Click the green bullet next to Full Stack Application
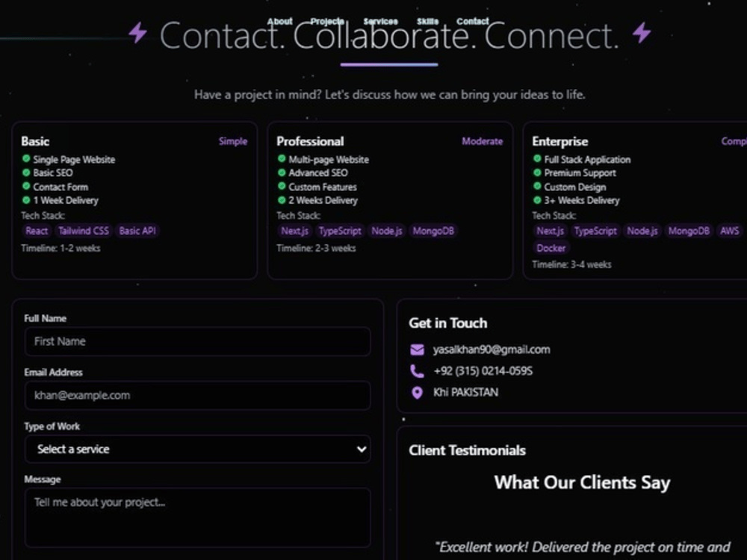Viewport: 747px width, 560px height. pyautogui.click(x=537, y=158)
